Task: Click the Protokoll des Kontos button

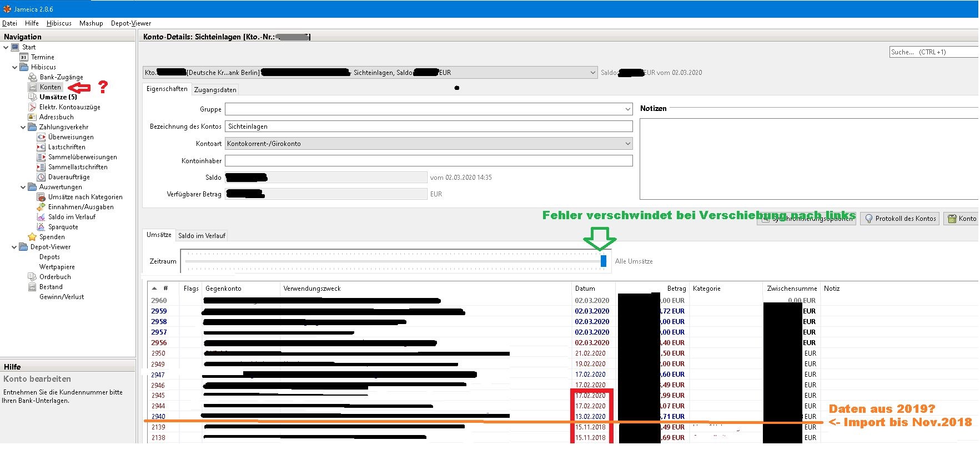Action: point(900,219)
